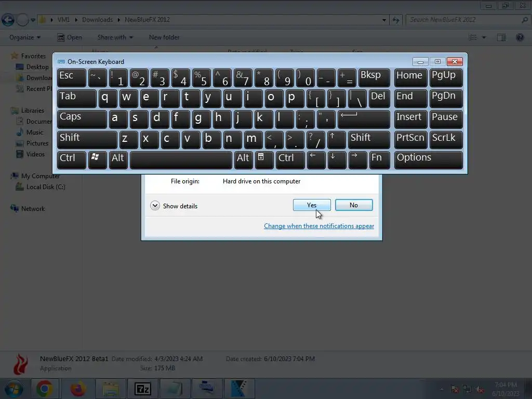The width and height of the screenshot is (532, 399).
Task: Open Explorer help icon
Action: click(x=520, y=37)
